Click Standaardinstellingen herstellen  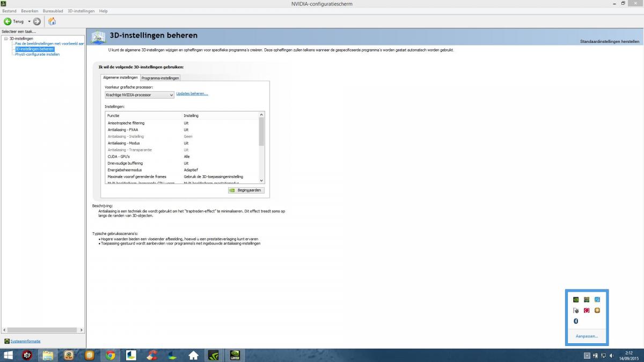pyautogui.click(x=610, y=41)
